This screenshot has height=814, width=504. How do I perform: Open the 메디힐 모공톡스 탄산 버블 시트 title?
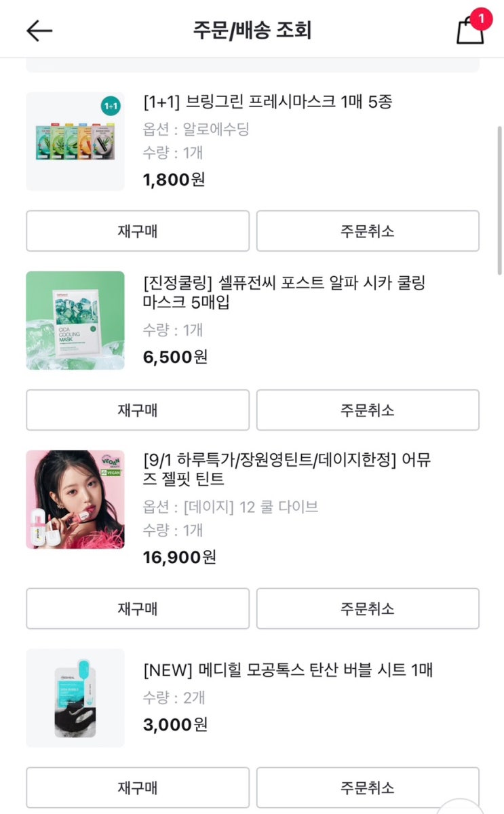[x=288, y=670]
